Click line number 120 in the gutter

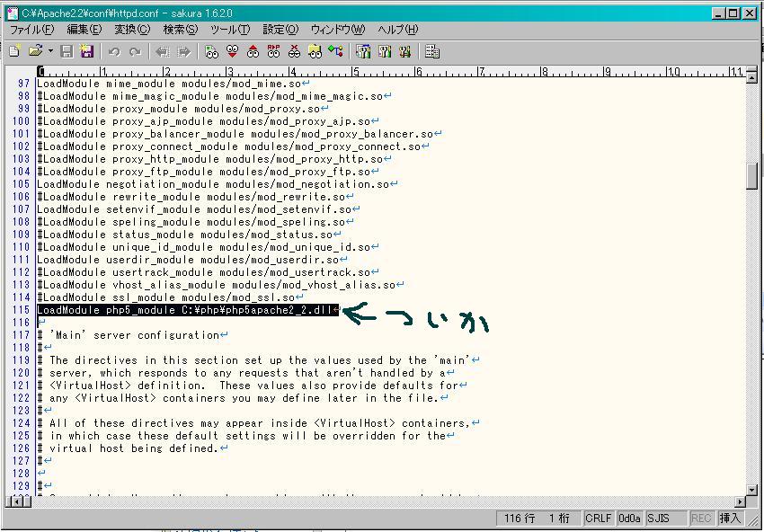pyautogui.click(x=21, y=373)
